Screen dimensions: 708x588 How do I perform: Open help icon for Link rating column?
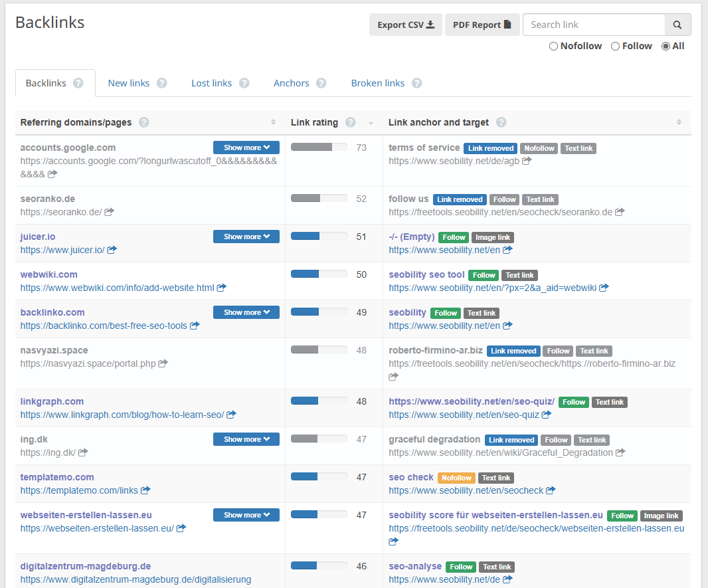click(351, 122)
